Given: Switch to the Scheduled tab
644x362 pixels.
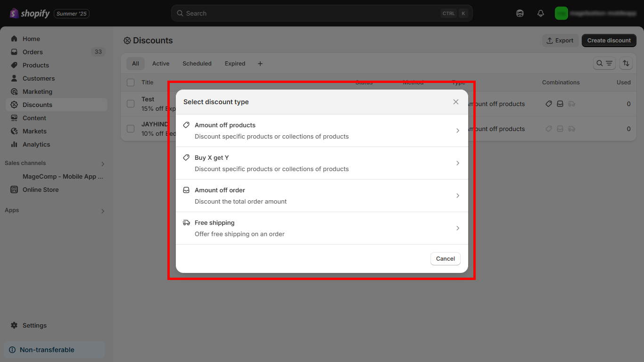Looking at the screenshot, I should click(x=197, y=64).
